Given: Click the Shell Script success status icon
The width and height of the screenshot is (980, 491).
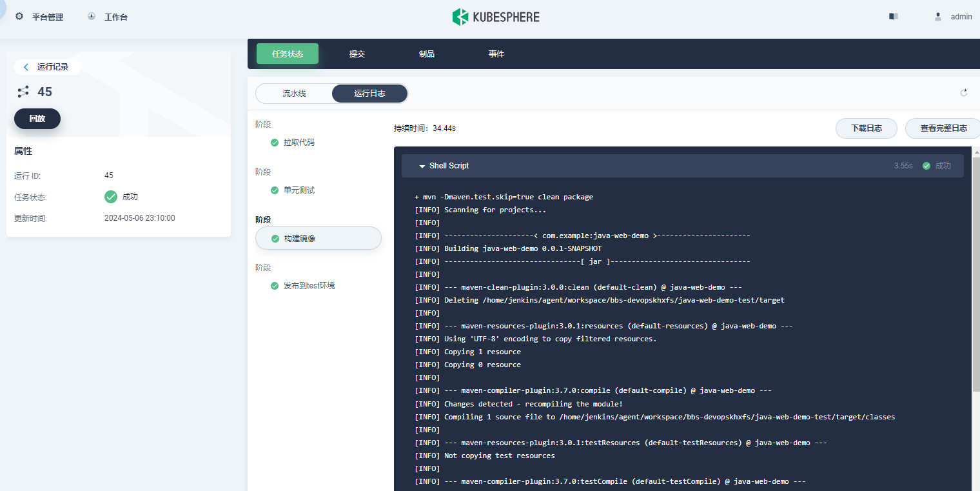Looking at the screenshot, I should click(x=926, y=166).
